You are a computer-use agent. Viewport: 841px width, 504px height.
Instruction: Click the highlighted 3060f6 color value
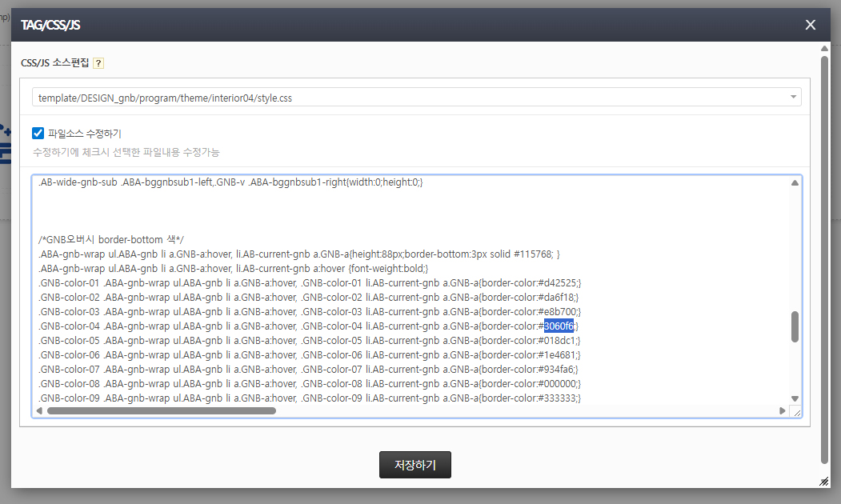coord(559,326)
